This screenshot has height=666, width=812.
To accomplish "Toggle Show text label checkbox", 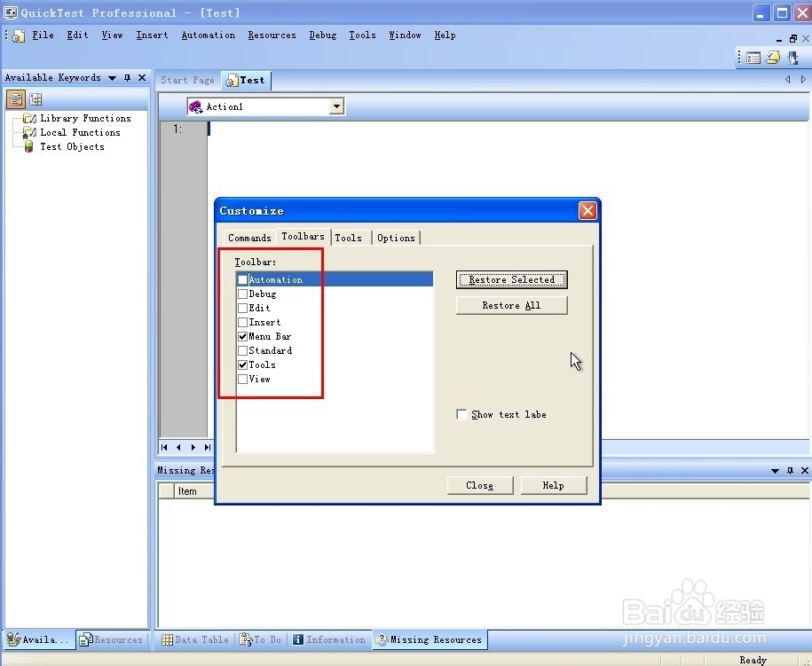I will coord(461,414).
